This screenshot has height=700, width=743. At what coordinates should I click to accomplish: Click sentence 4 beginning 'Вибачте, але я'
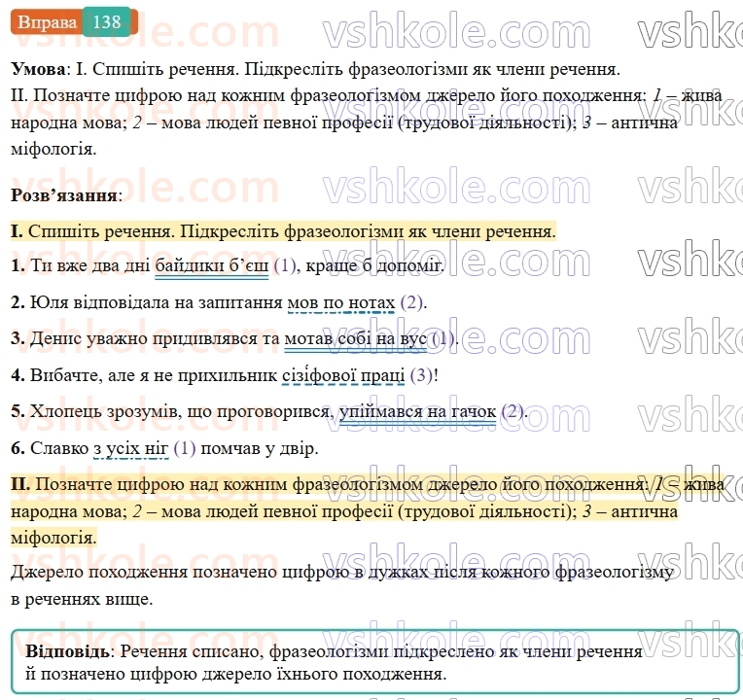click(225, 375)
